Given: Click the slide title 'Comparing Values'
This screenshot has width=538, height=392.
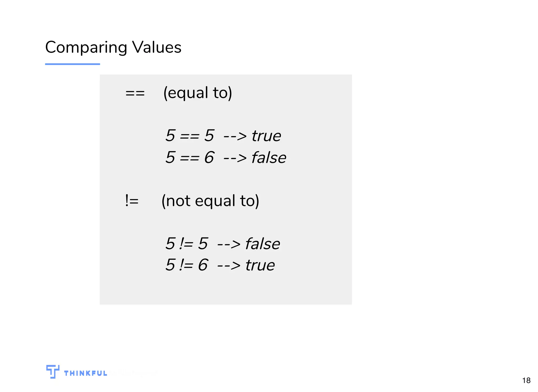Looking at the screenshot, I should point(113,47).
